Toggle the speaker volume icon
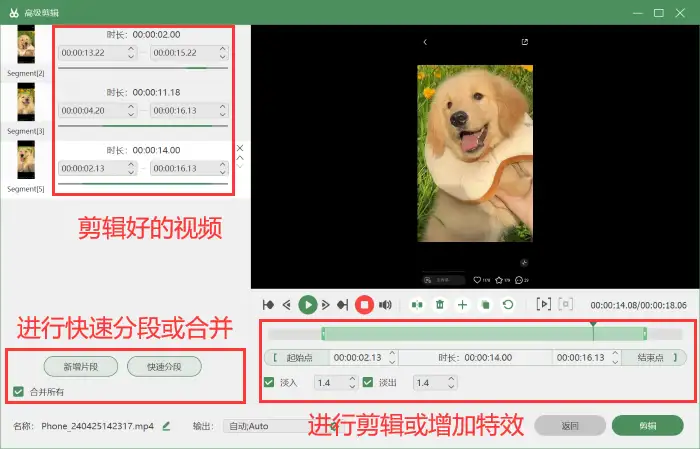 [x=385, y=305]
